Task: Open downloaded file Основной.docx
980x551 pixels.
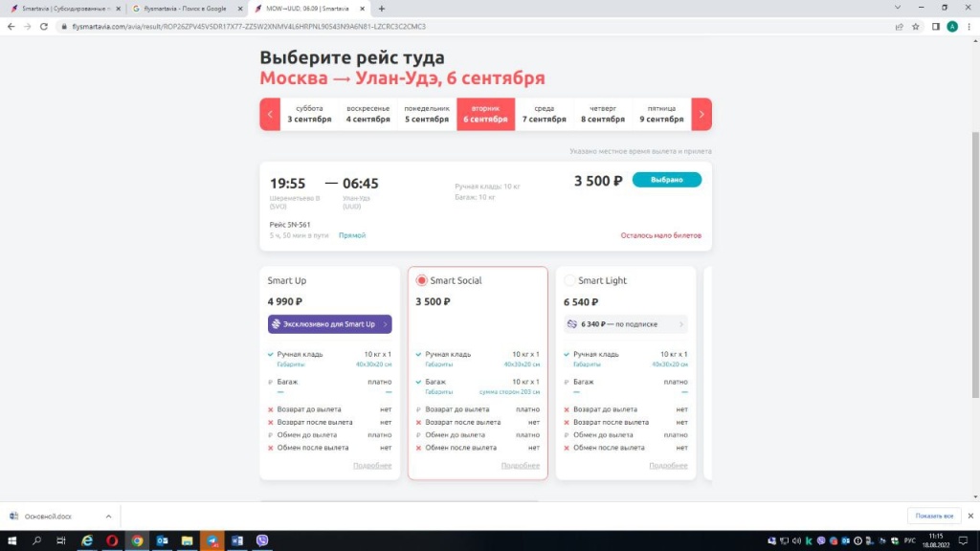Action: point(48,517)
